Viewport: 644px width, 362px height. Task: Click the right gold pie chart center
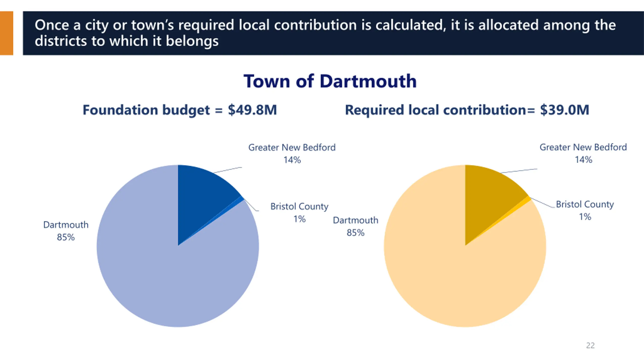(x=465, y=246)
